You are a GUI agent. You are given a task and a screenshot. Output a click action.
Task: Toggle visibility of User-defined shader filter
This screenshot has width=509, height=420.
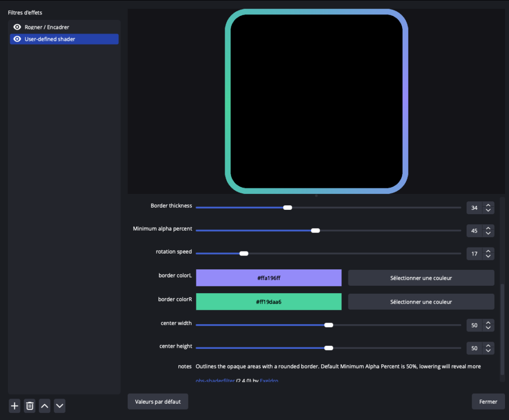click(17, 39)
